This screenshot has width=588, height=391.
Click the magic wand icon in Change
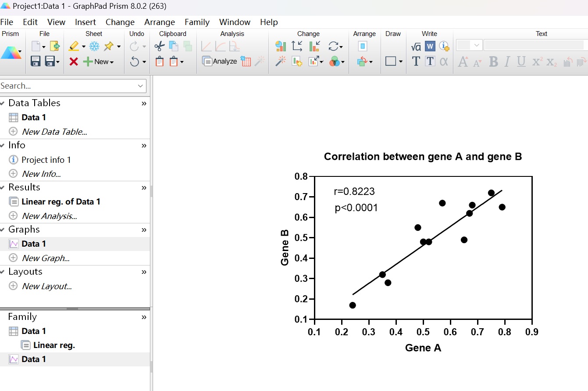[281, 62]
